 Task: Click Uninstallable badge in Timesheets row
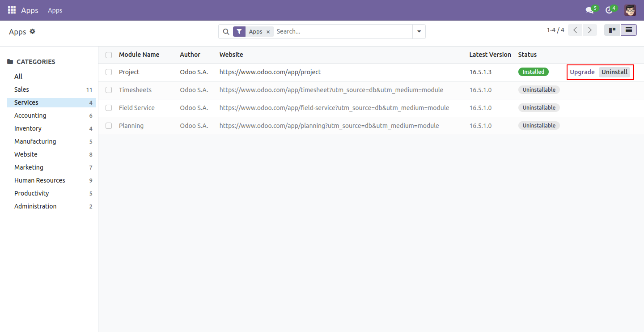click(x=539, y=90)
